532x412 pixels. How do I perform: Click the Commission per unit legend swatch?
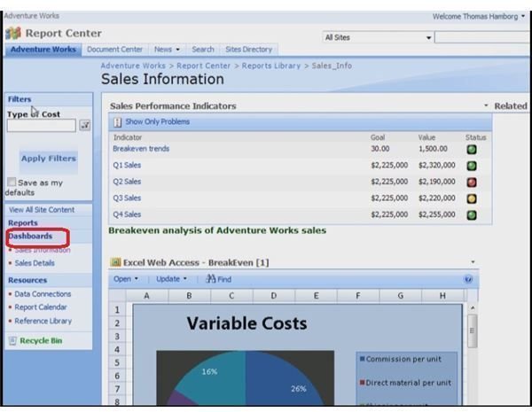(362, 359)
